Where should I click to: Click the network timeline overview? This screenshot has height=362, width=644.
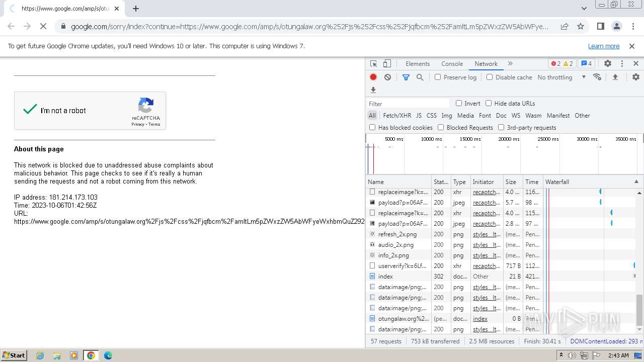tap(504, 154)
